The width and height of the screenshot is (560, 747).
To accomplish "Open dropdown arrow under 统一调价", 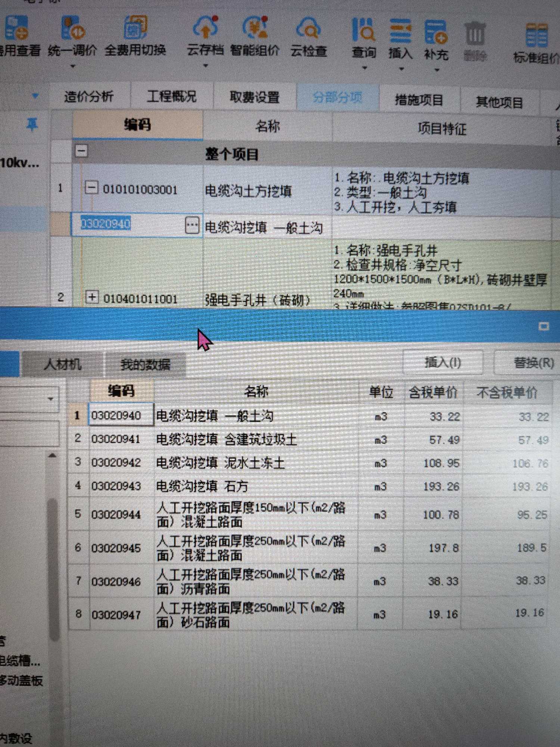I will coord(73,66).
